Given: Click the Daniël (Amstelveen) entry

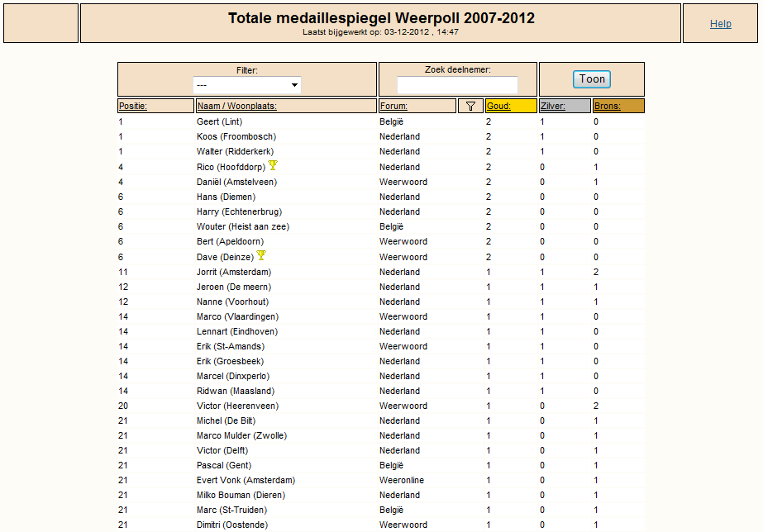Looking at the screenshot, I should [x=236, y=182].
